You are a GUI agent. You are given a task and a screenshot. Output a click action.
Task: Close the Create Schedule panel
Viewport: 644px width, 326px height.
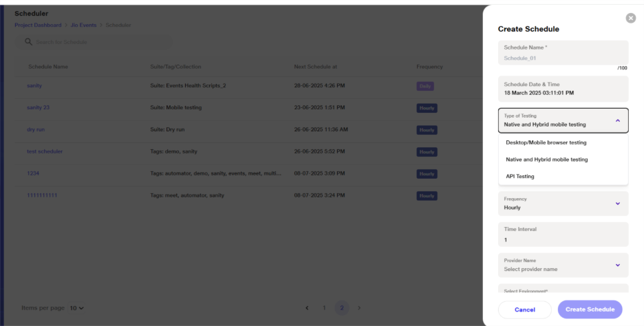click(x=630, y=18)
